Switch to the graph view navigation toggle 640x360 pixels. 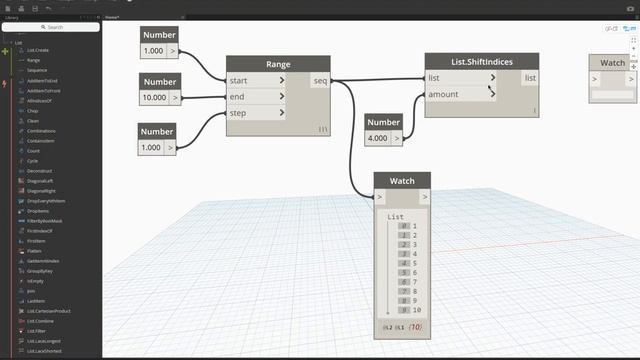click(629, 29)
